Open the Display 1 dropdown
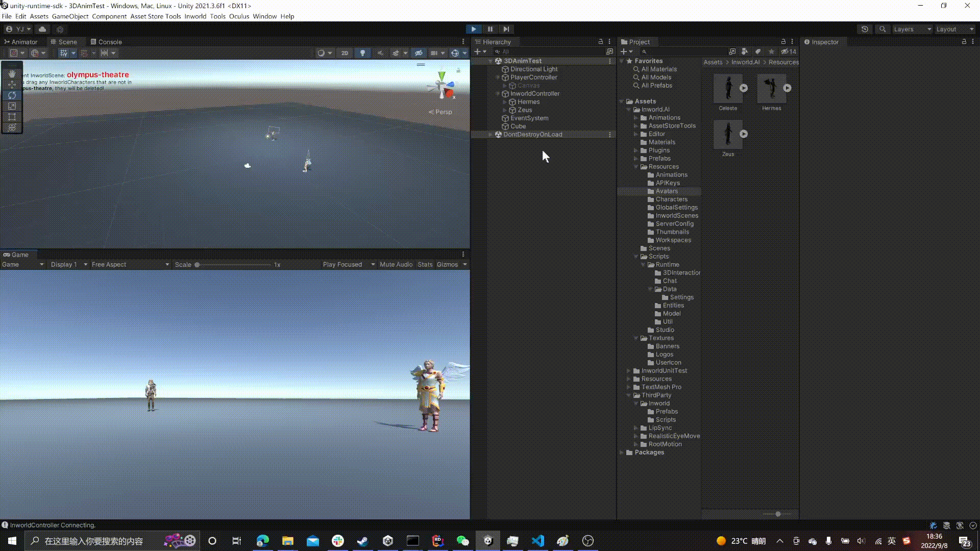Image resolution: width=980 pixels, height=551 pixels. click(69, 264)
